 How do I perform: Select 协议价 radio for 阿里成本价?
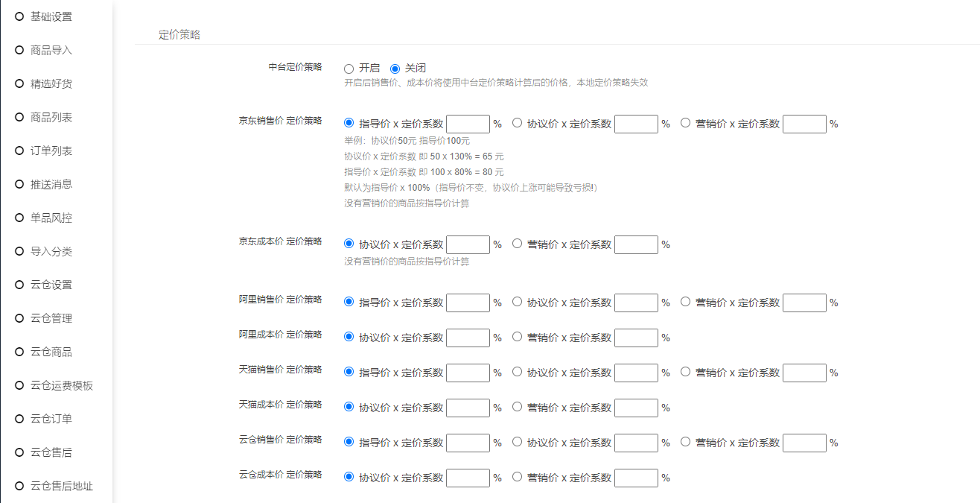pyautogui.click(x=349, y=337)
